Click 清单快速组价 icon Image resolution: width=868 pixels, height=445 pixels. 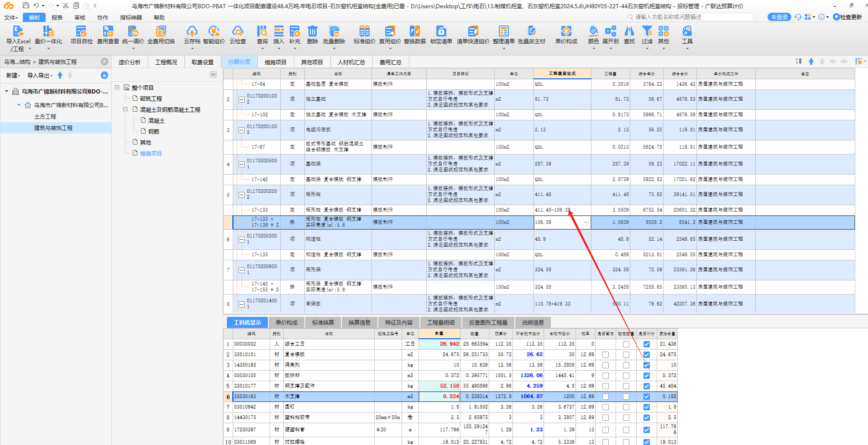(x=473, y=31)
